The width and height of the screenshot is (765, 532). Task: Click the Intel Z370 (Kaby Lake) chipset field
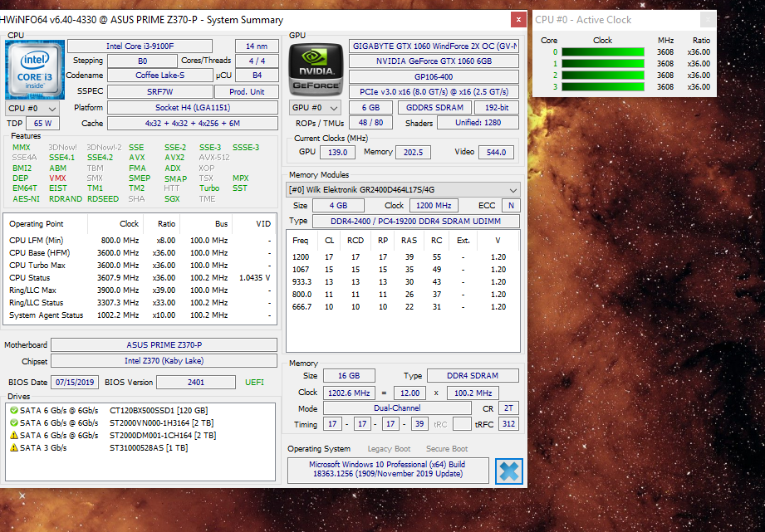(164, 361)
